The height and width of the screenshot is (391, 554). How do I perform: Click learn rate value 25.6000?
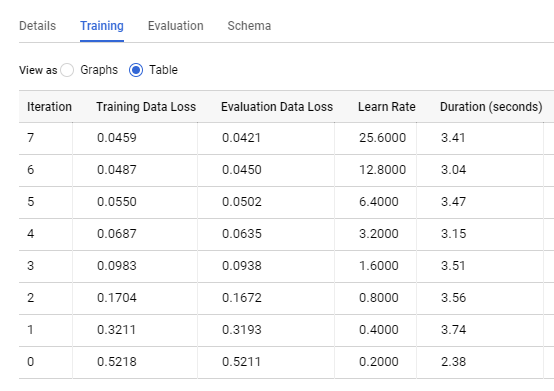(383, 137)
